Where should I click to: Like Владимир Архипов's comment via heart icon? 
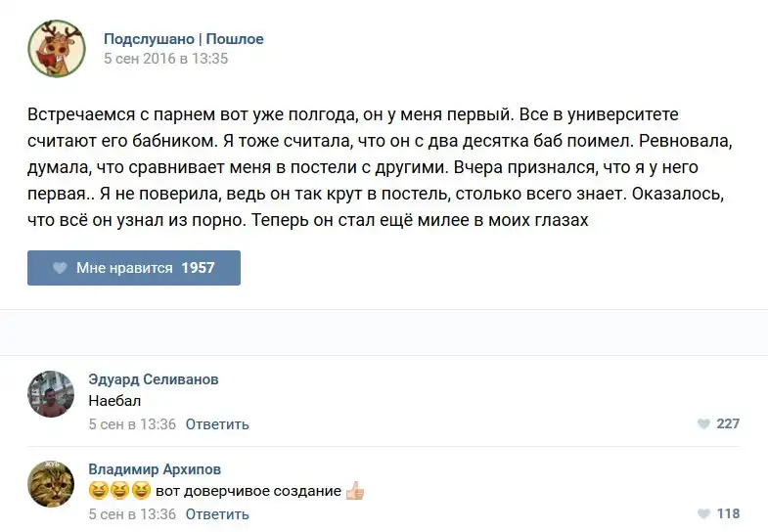click(x=703, y=514)
